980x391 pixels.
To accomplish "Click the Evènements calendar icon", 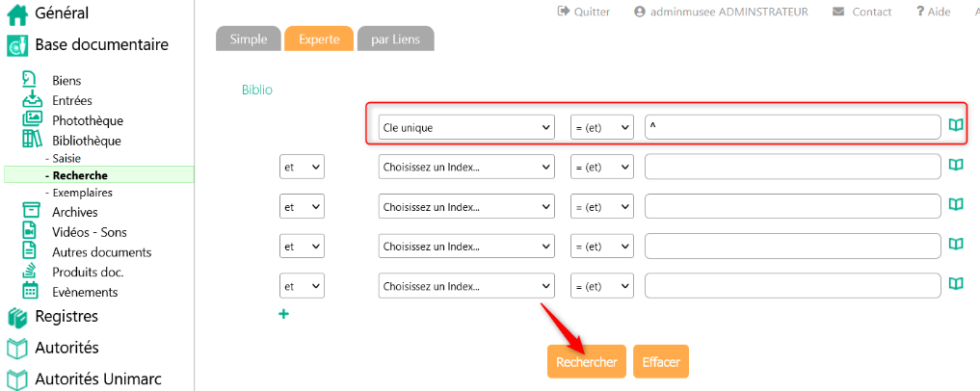I will 32,292.
